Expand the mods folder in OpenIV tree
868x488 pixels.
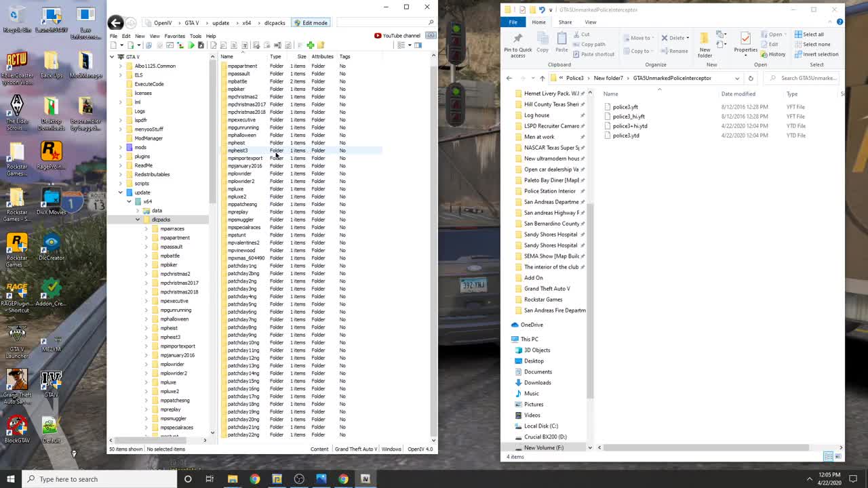pos(121,147)
